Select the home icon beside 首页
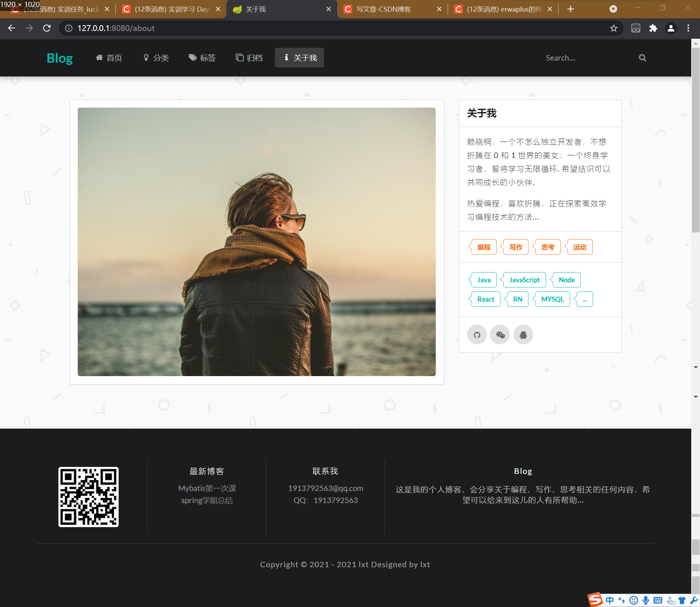The width and height of the screenshot is (700, 607). point(99,57)
